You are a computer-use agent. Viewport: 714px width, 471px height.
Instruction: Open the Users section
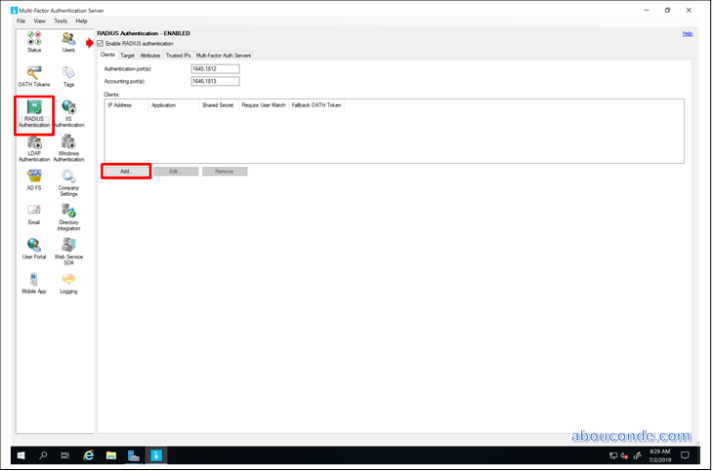tap(68, 41)
